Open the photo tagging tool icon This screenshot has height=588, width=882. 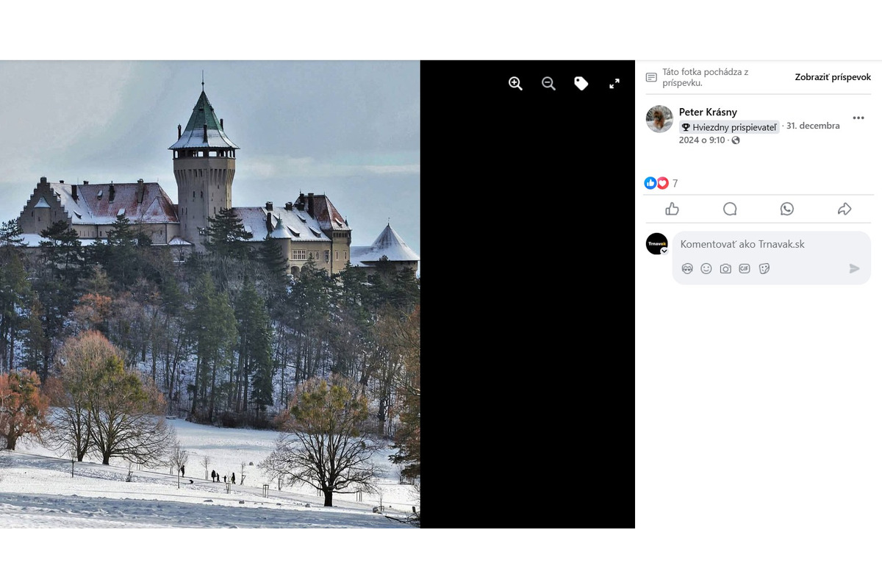pos(581,83)
